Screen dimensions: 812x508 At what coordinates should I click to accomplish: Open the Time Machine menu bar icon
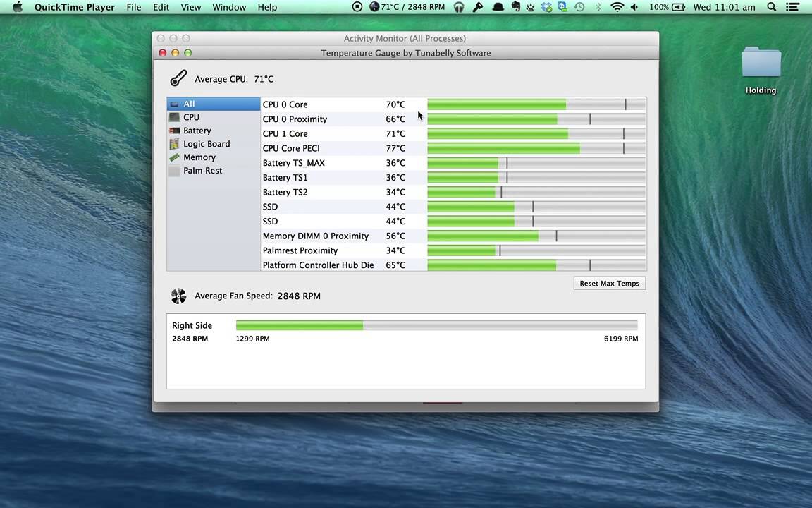579,7
